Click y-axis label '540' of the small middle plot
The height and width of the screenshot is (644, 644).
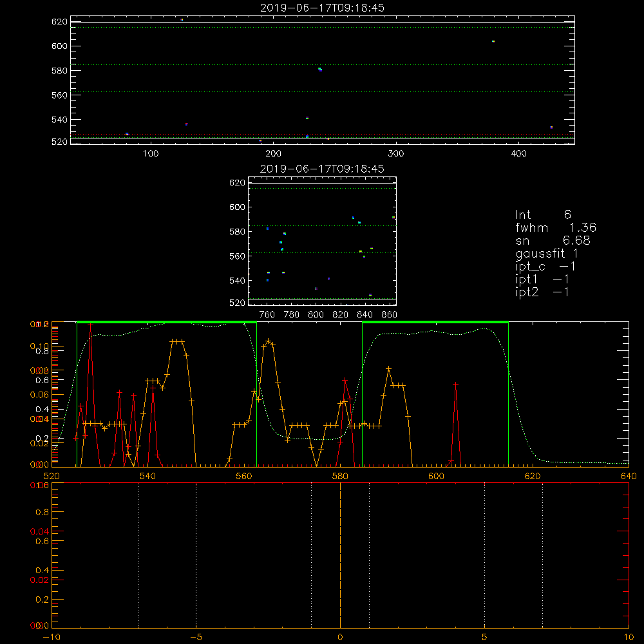pyautogui.click(x=238, y=281)
